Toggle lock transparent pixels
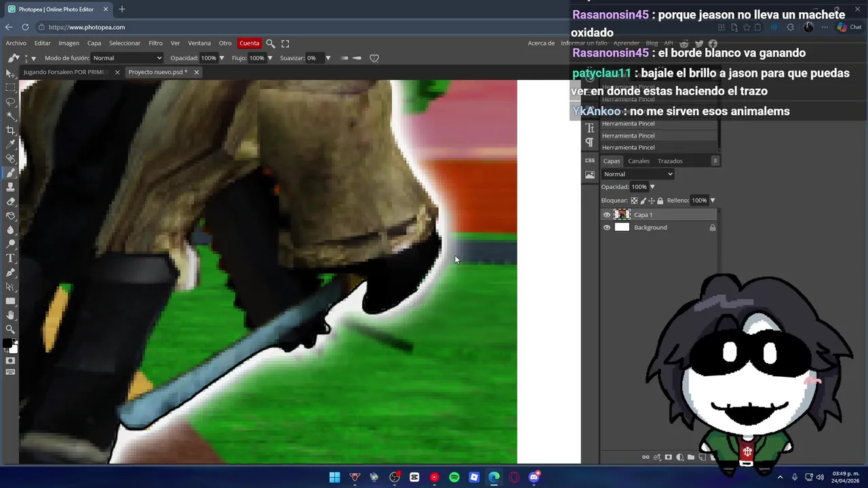 pos(634,201)
